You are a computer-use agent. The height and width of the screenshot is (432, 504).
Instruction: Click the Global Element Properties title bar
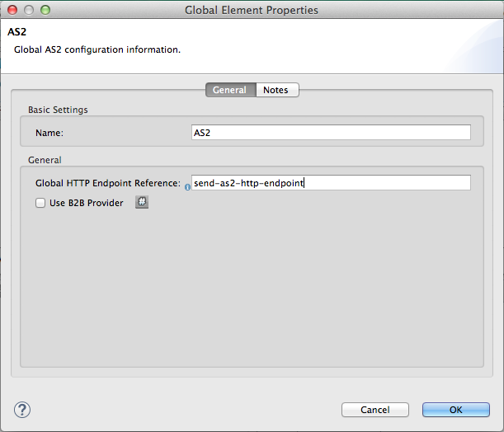[252, 11]
